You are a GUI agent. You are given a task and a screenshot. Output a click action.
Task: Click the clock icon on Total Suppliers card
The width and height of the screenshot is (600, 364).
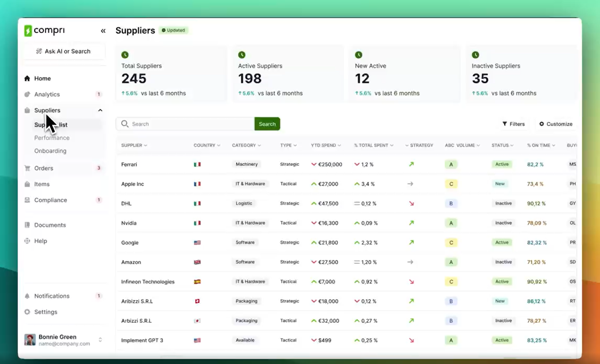point(125,55)
